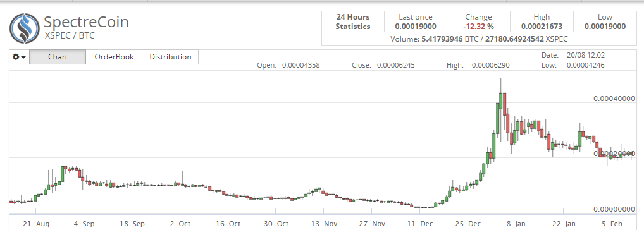Click the 0.00000000 price axis label

pyautogui.click(x=614, y=210)
